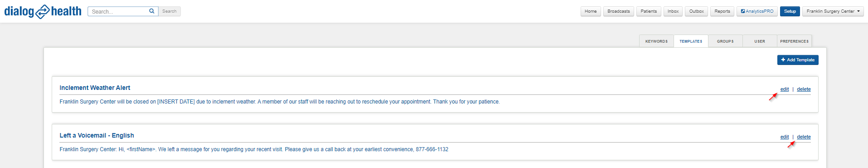Open the Outbox
The width and height of the screenshot is (868, 168).
click(697, 11)
